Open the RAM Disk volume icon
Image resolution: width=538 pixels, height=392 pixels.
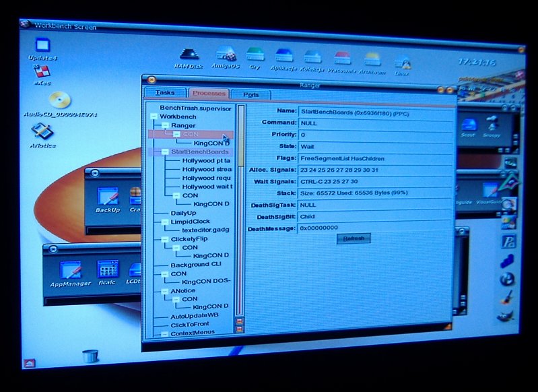point(189,59)
